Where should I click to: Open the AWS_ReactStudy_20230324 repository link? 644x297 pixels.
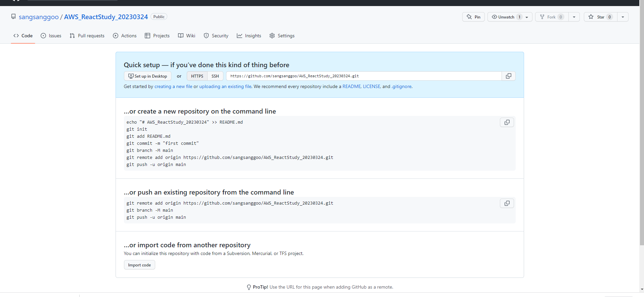click(106, 17)
